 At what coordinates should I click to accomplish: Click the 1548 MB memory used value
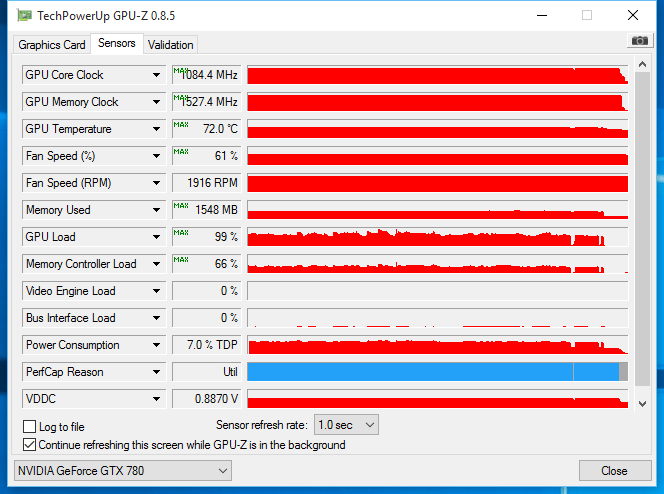click(207, 210)
